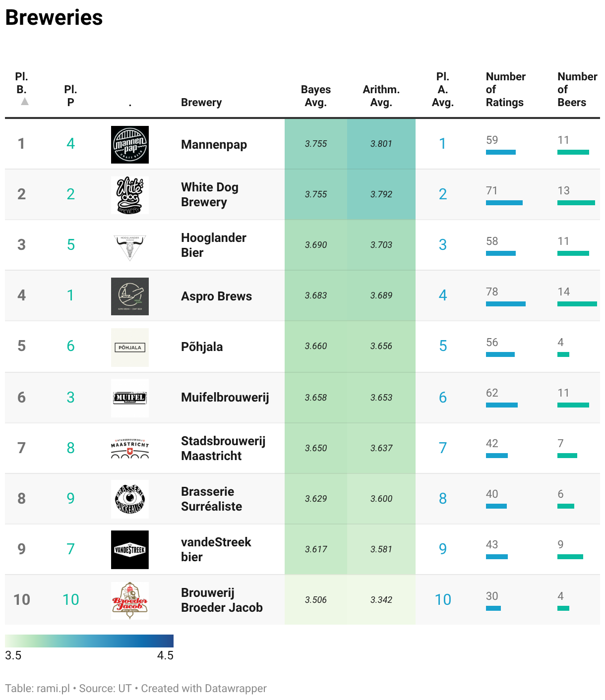605x700 pixels.
Task: Click the Põhjala logo thumbnail
Action: tap(130, 348)
